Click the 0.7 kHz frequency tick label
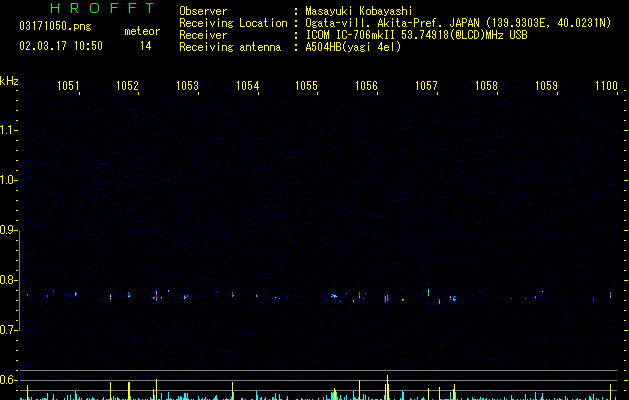This screenshot has width=629, height=400. (x=8, y=330)
